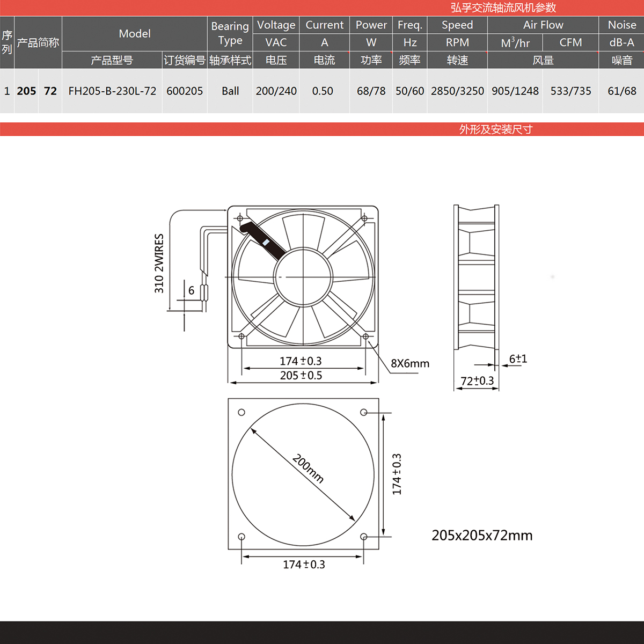Viewport: 644px width, 644px height.
Task: Select the 'Air Flow' header cell
Action: tap(543, 25)
